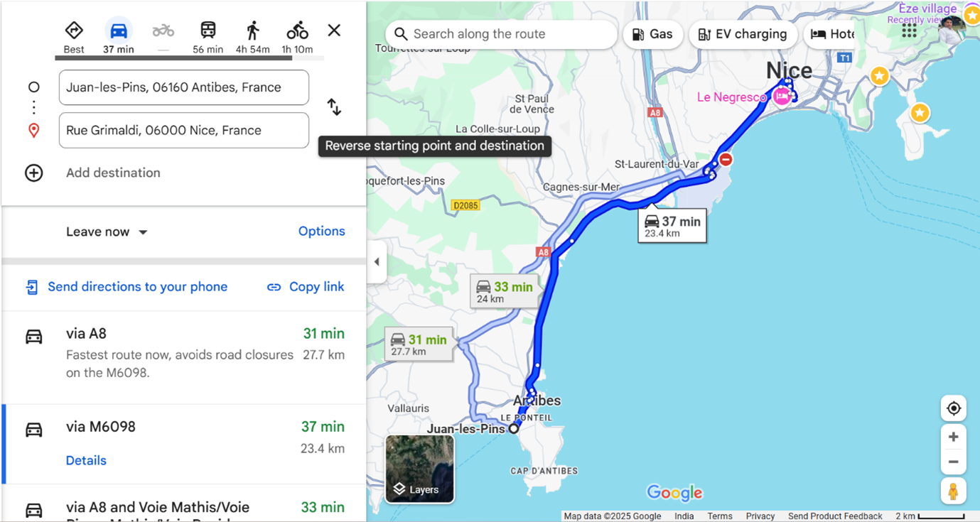Collapse the side panel with the arrow
This screenshot has width=980, height=522.
tap(377, 262)
